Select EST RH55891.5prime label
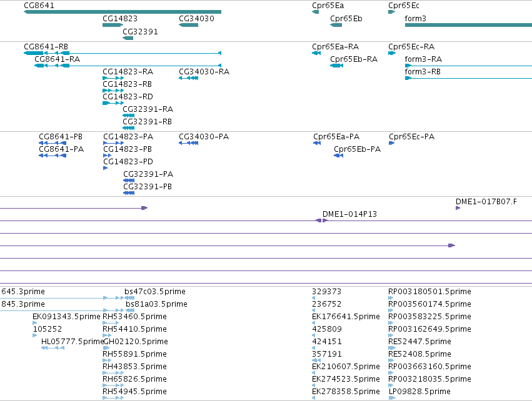This screenshot has height=401, width=532. point(134,354)
